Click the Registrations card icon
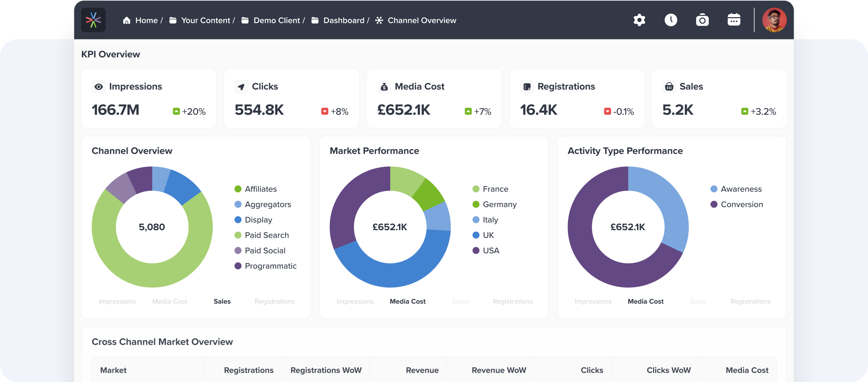 click(527, 86)
